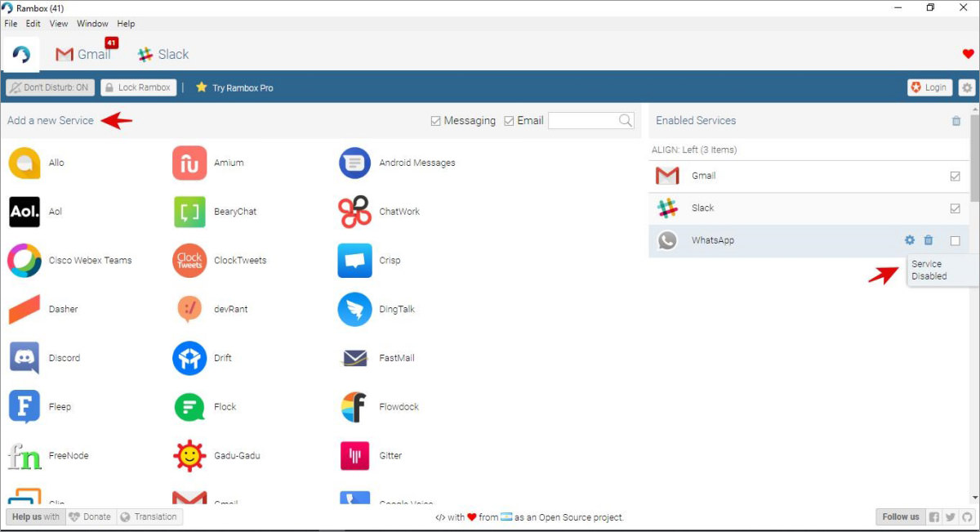Delete the WhatsApp service
The width and height of the screenshot is (980, 532).
(x=929, y=240)
